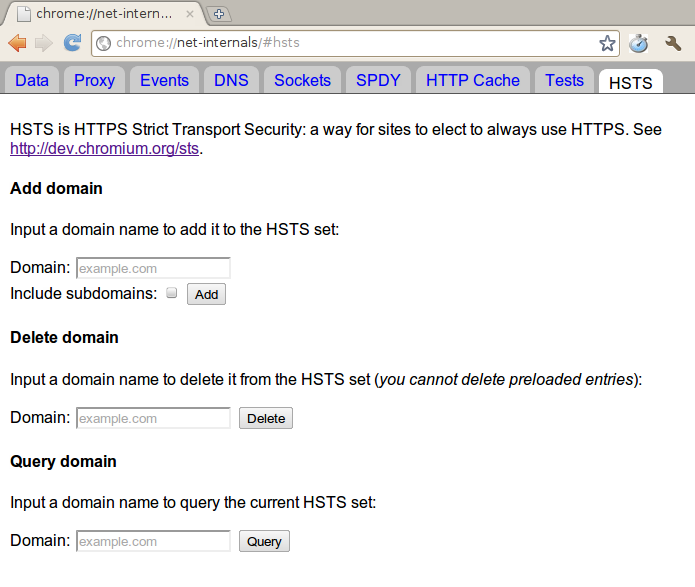695x587 pixels.
Task: Open the dev.chromium.org/sts link
Action: tap(105, 149)
